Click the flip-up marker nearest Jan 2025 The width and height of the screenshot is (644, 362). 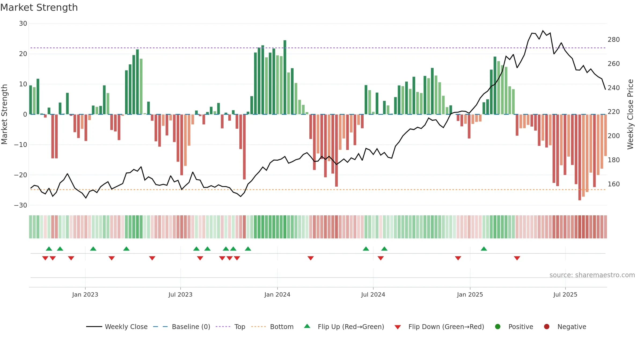click(x=484, y=249)
